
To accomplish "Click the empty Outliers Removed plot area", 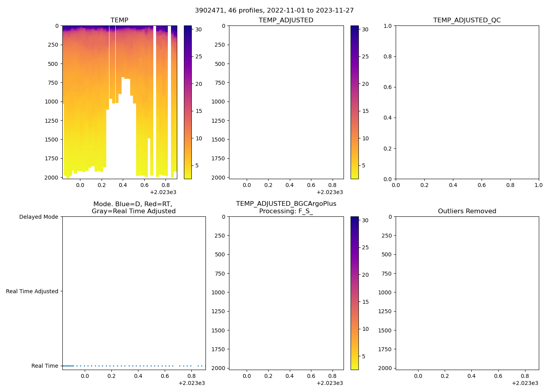I will tap(467, 293).
